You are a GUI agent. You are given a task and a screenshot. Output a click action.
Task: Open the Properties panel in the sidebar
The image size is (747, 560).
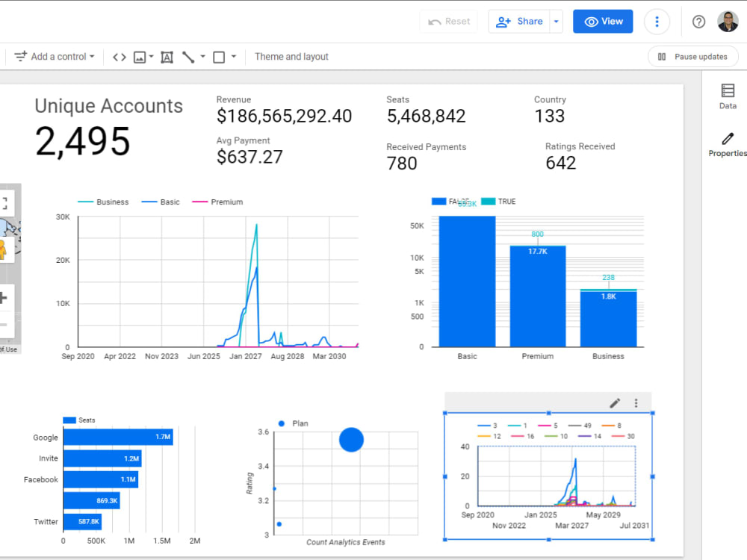(x=726, y=143)
